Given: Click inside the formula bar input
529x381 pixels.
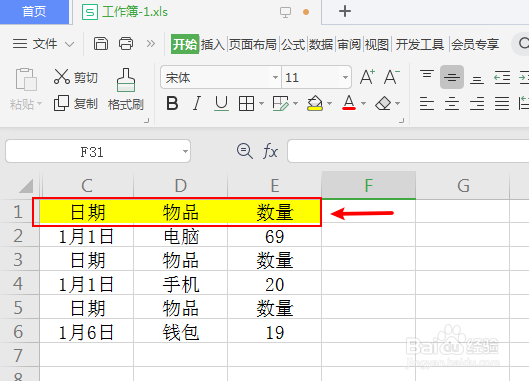Looking at the screenshot, I should [408, 151].
